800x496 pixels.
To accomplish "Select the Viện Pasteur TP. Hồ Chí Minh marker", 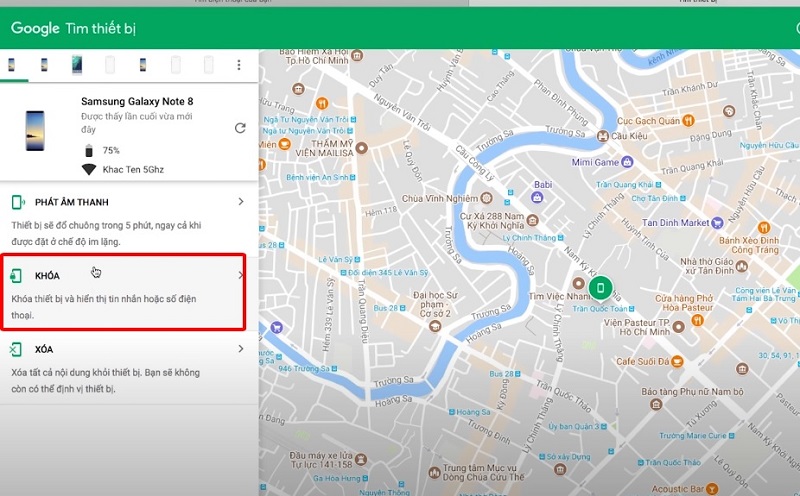I will pos(679,327).
